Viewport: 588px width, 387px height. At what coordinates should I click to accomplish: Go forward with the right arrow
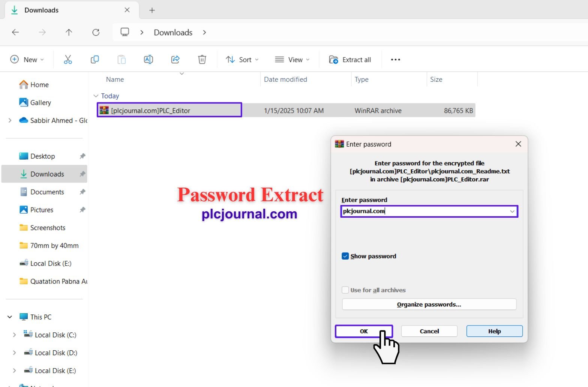point(42,32)
